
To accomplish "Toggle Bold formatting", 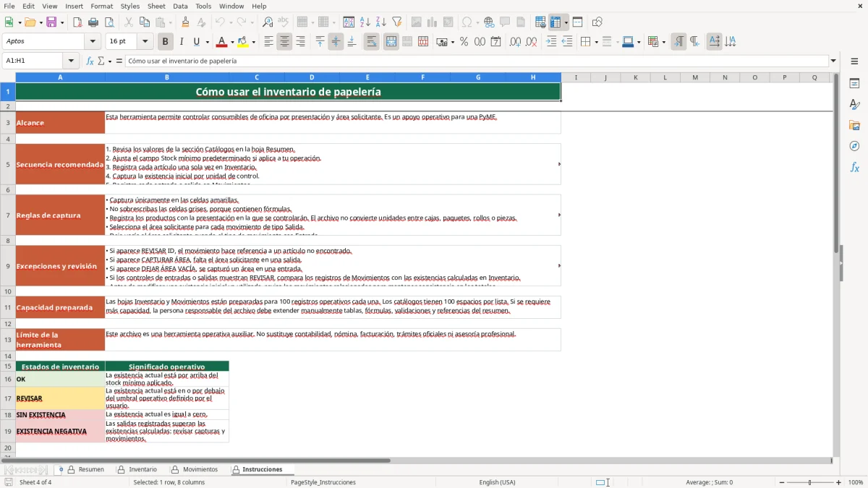I will pyautogui.click(x=165, y=42).
